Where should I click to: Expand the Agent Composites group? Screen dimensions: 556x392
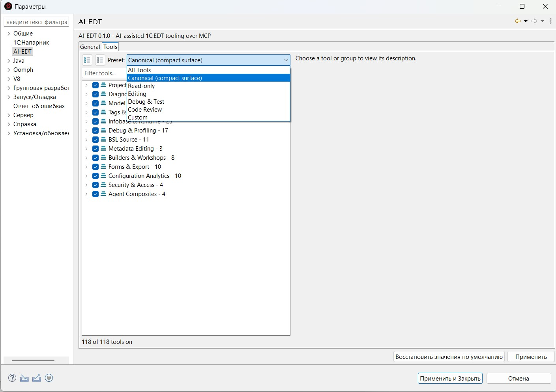(86, 194)
